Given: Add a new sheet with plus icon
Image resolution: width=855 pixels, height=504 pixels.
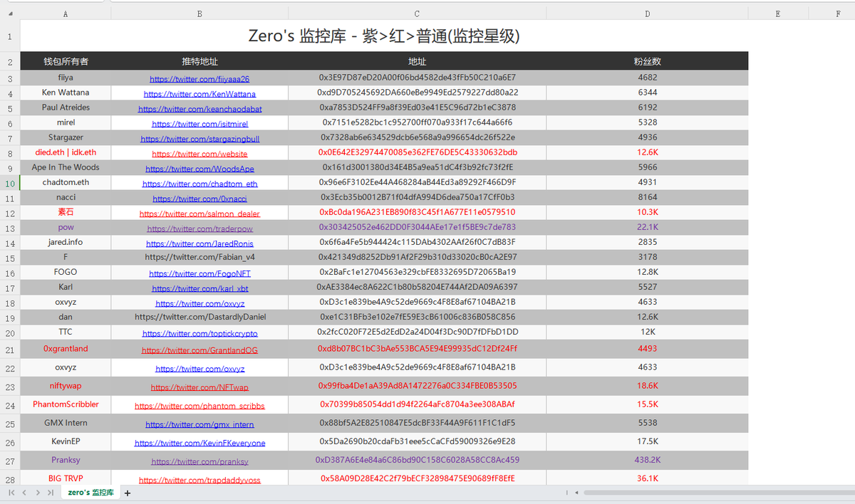Looking at the screenshot, I should click(128, 493).
